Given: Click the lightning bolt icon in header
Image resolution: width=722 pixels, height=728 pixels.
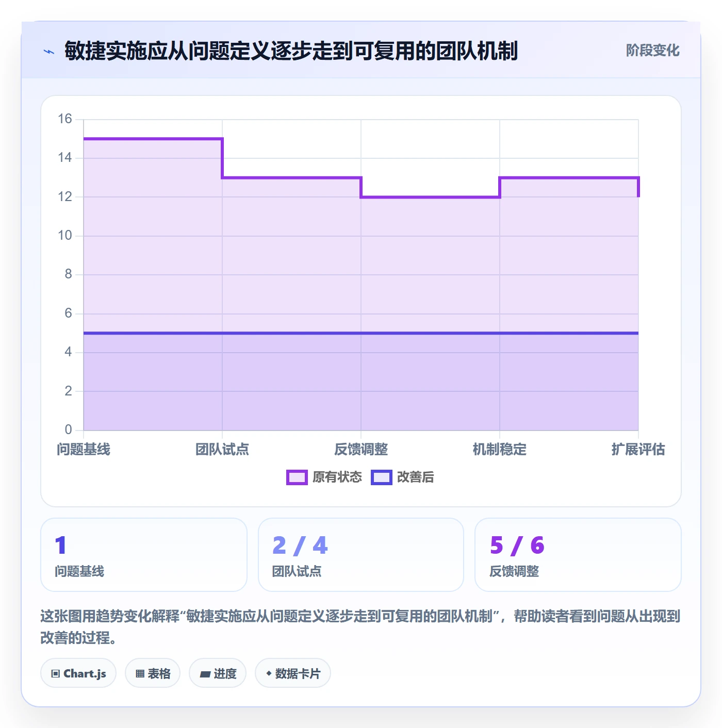Looking at the screenshot, I should (x=49, y=52).
